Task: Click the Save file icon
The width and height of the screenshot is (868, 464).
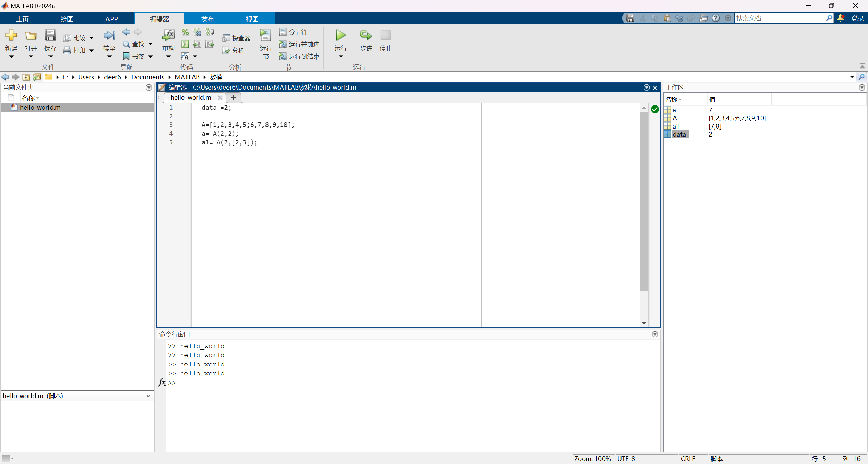Action: click(x=50, y=35)
